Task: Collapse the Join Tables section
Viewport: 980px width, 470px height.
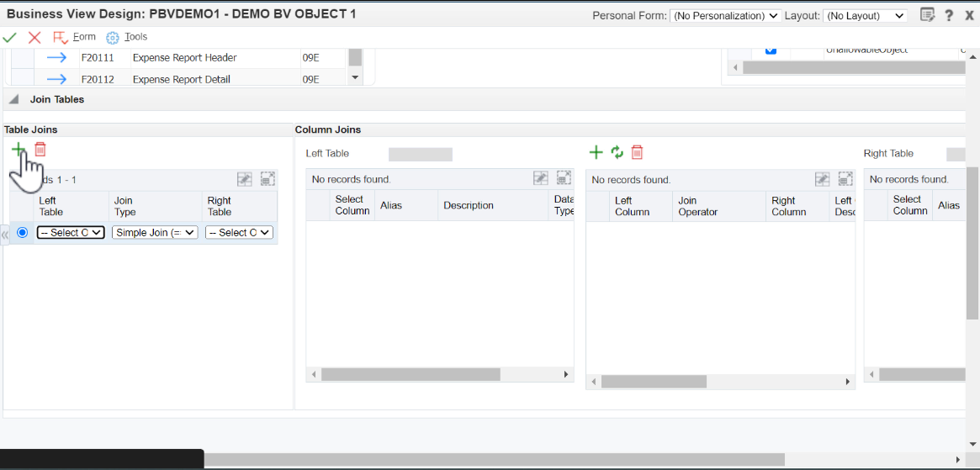Action: [x=15, y=99]
